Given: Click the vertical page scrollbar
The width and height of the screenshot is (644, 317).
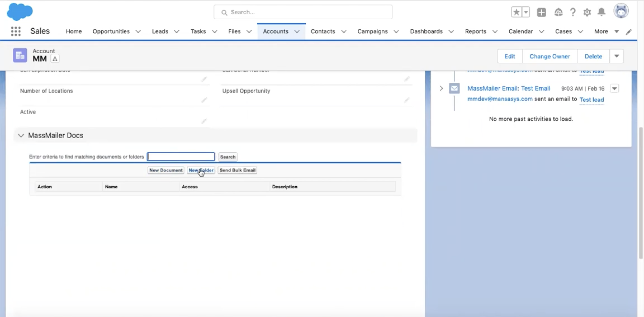Looking at the screenshot, I should 641,193.
